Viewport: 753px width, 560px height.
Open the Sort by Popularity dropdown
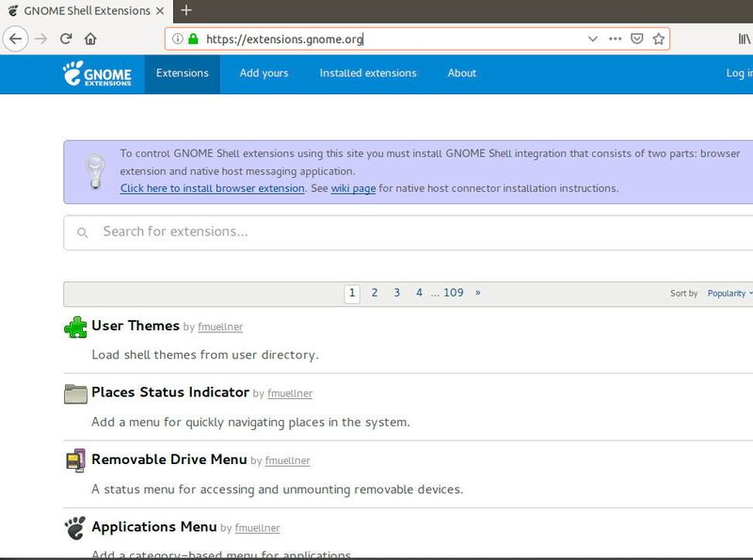pyautogui.click(x=729, y=293)
